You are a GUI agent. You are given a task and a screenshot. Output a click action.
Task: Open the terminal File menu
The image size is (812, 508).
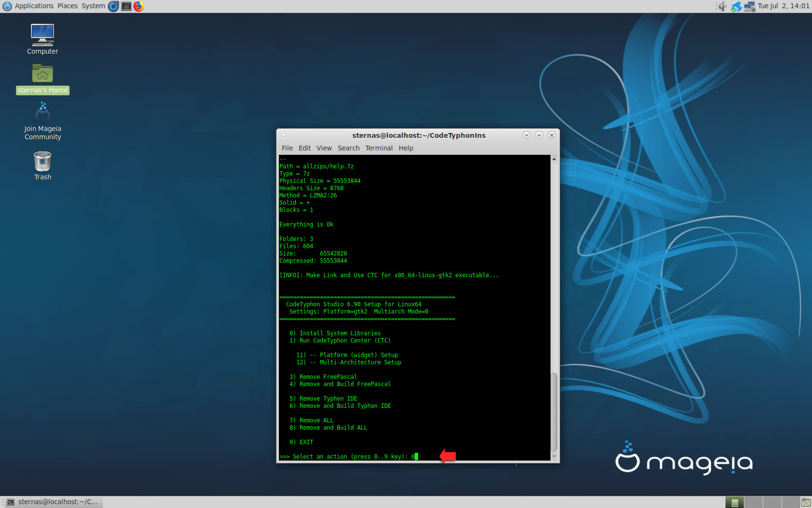point(287,148)
